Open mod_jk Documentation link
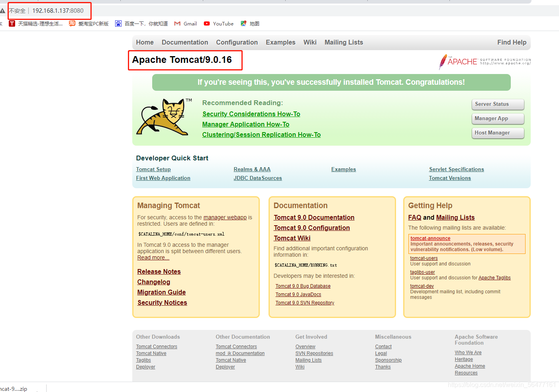The height and width of the screenshot is (392, 559). tap(240, 353)
